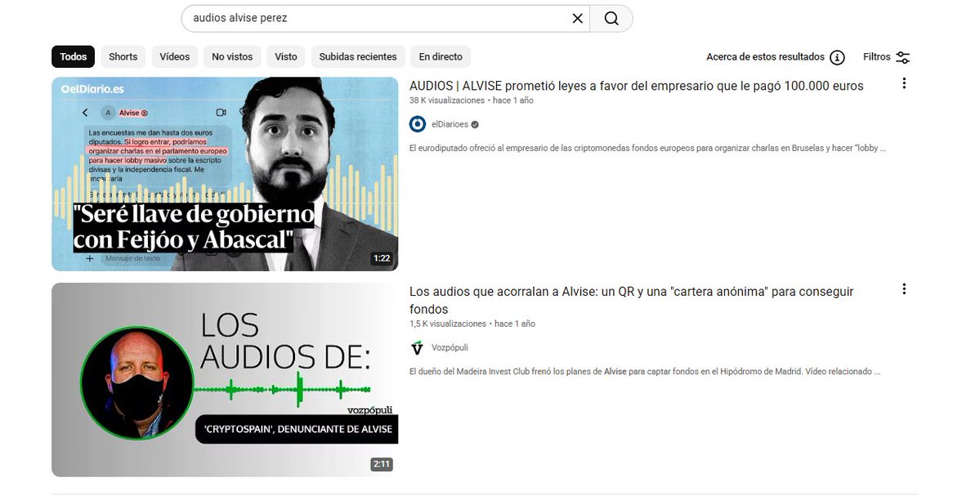
Task: Select the No vistos filter chip
Action: tap(232, 57)
